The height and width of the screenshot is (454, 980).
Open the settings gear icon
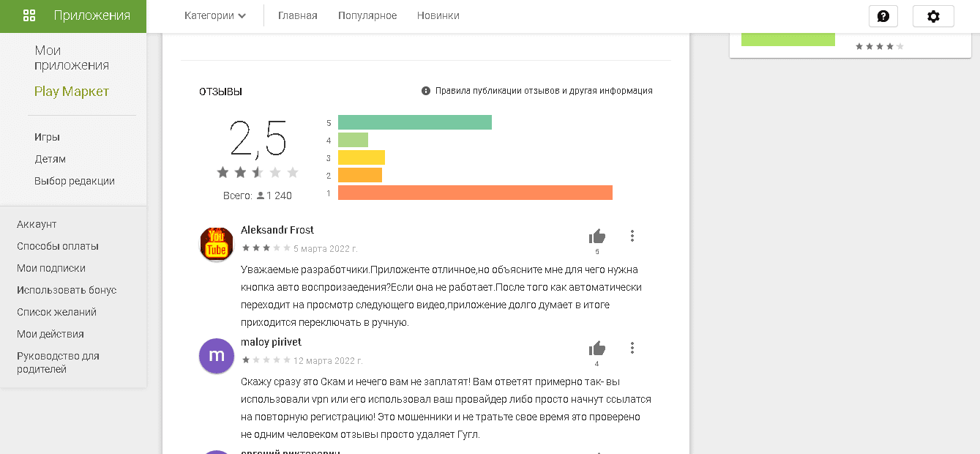933,15
